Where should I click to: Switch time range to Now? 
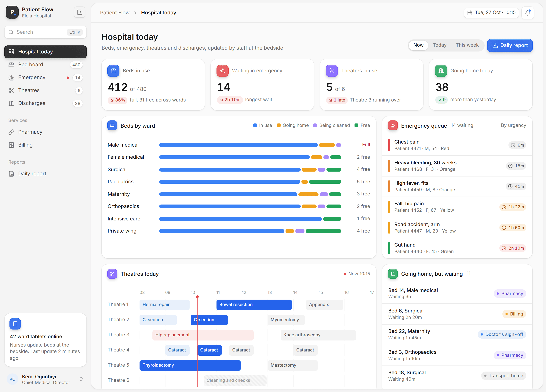tap(418, 45)
